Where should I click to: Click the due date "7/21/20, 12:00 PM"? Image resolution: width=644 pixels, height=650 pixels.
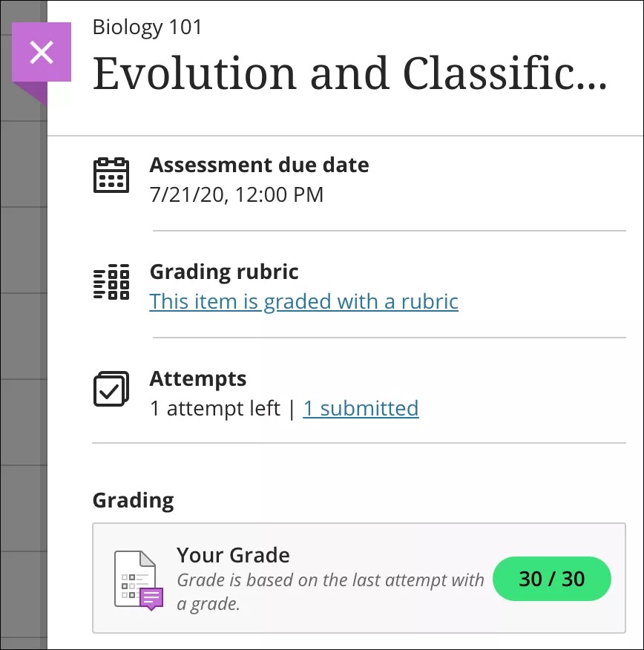pyautogui.click(x=236, y=195)
